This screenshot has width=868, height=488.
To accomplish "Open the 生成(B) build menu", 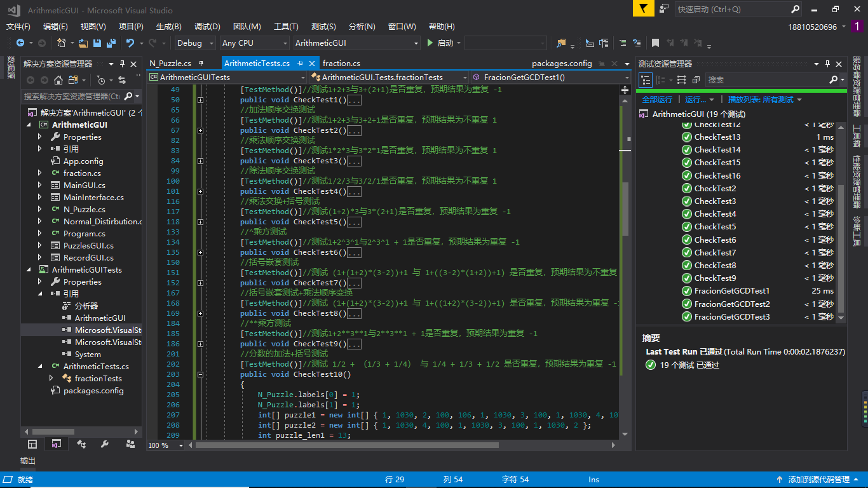I will pyautogui.click(x=169, y=27).
